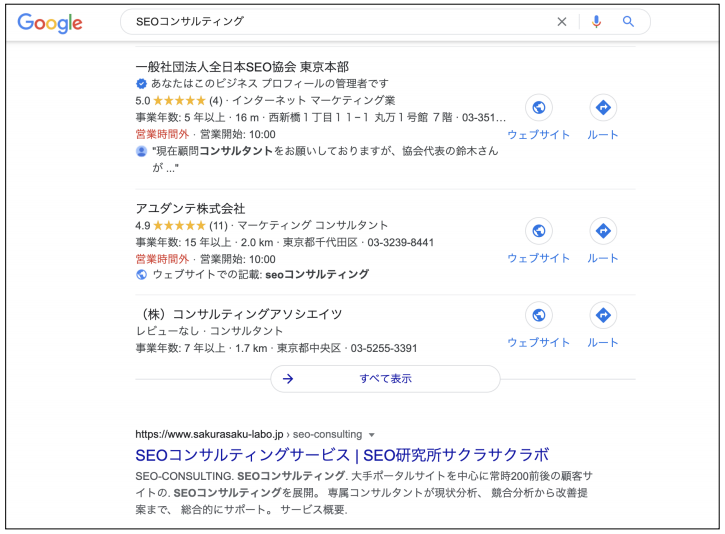
Task: Click verified badge next to あなたはこのビジネス
Action: click(x=141, y=84)
